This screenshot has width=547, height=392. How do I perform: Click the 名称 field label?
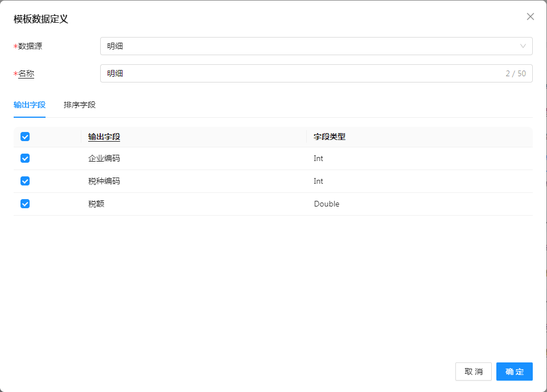coord(26,73)
